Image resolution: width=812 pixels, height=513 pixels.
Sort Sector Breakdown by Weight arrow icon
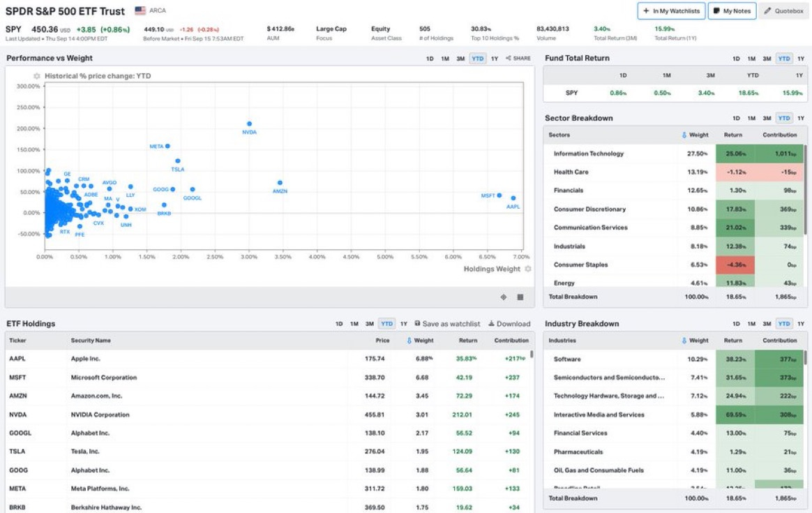tap(684, 135)
